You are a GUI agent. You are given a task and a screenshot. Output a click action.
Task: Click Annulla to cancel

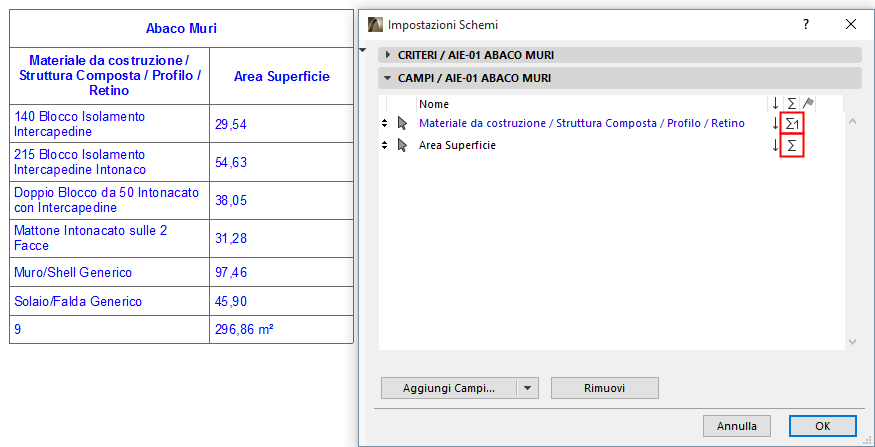coord(737,426)
